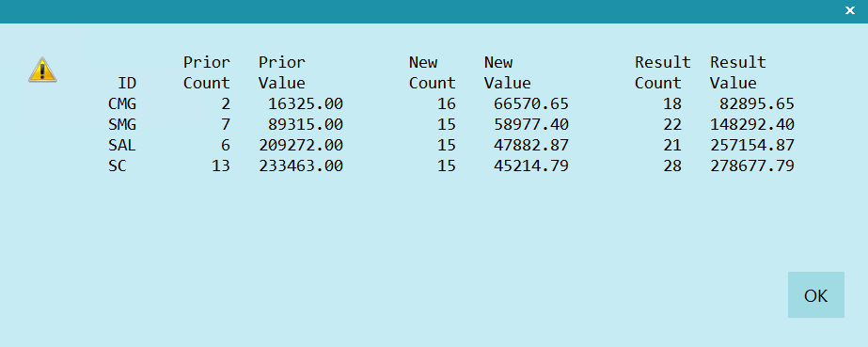
Task: Close the dialog with the X
Action: tap(850, 10)
